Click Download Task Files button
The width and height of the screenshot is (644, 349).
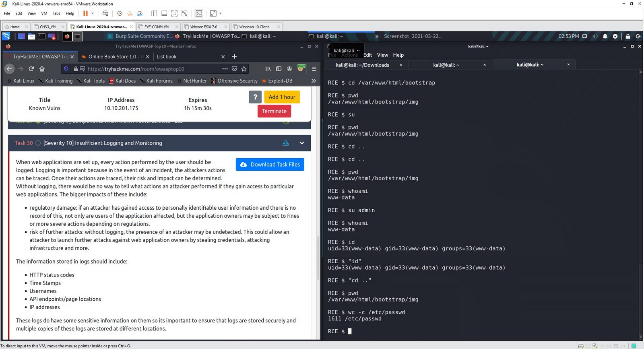[x=270, y=164]
